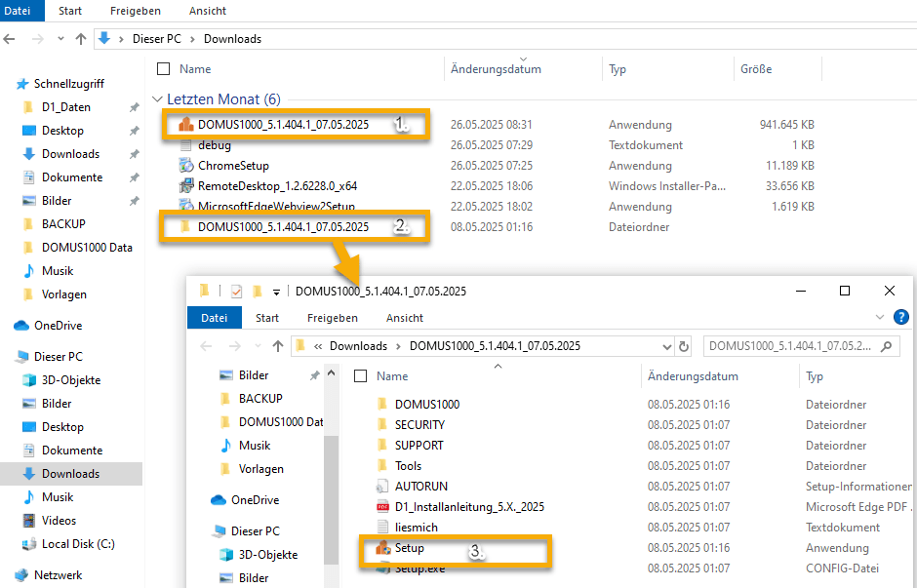Click the up arrow in the Downloads window
The height and width of the screenshot is (588, 917).
[x=81, y=39]
